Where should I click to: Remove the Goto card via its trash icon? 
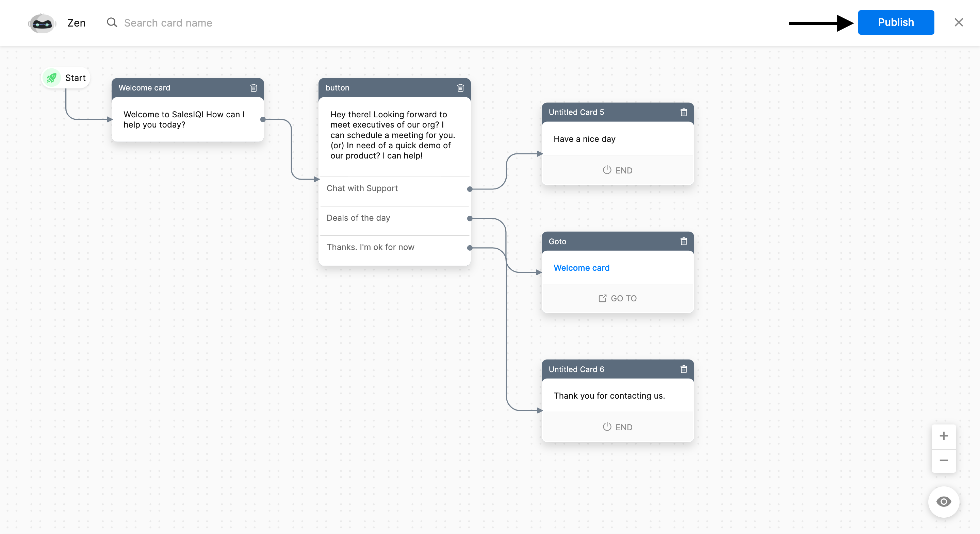(x=684, y=241)
